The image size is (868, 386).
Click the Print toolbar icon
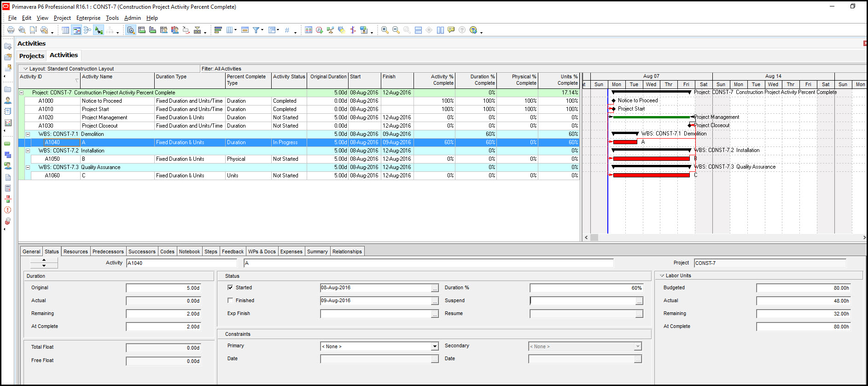point(11,30)
